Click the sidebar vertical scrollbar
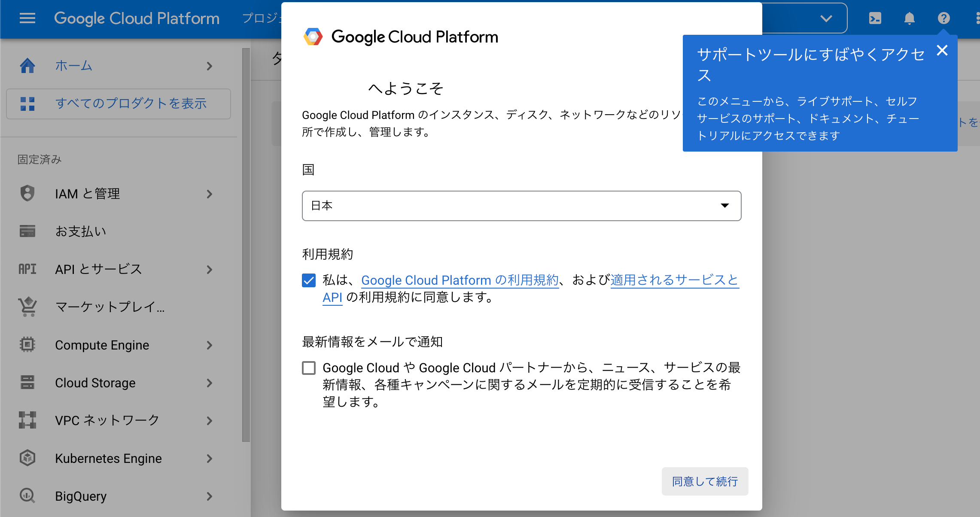The image size is (980, 517). pyautogui.click(x=246, y=245)
